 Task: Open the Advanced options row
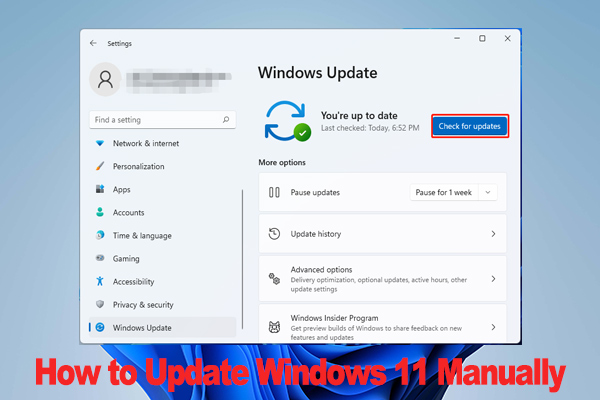coord(383,279)
